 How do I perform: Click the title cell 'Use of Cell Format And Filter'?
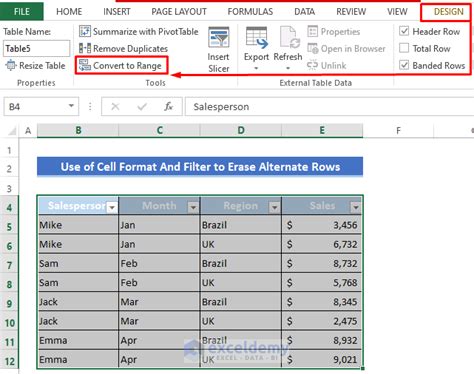pos(200,167)
